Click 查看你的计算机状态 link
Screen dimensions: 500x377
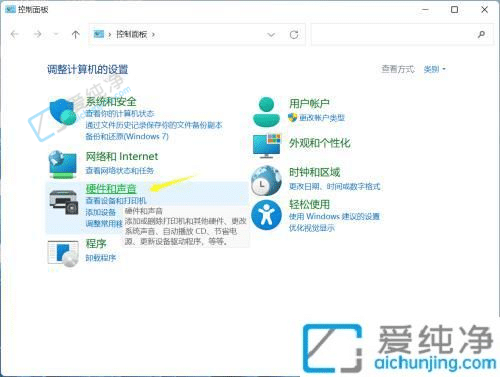(120, 114)
